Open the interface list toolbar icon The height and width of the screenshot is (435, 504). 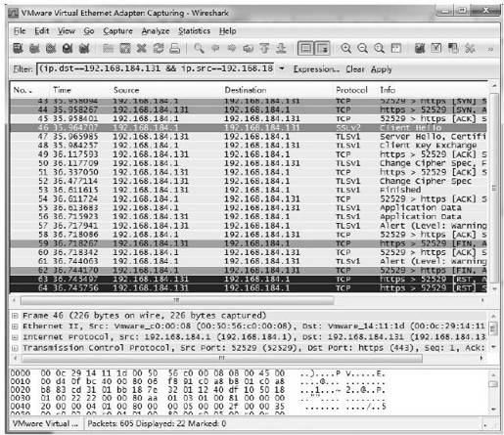pyautogui.click(x=18, y=49)
